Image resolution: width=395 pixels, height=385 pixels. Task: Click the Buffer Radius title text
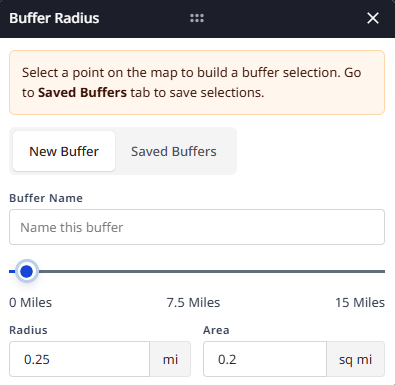[x=54, y=18]
